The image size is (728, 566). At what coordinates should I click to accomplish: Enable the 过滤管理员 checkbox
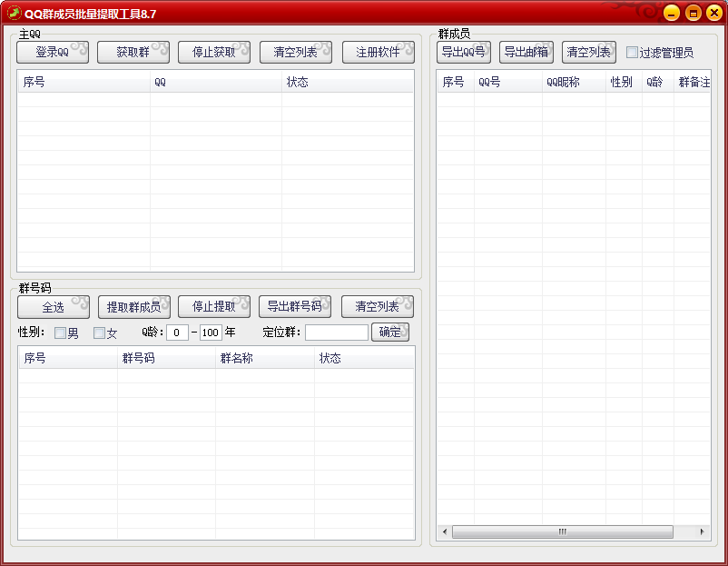(x=632, y=52)
